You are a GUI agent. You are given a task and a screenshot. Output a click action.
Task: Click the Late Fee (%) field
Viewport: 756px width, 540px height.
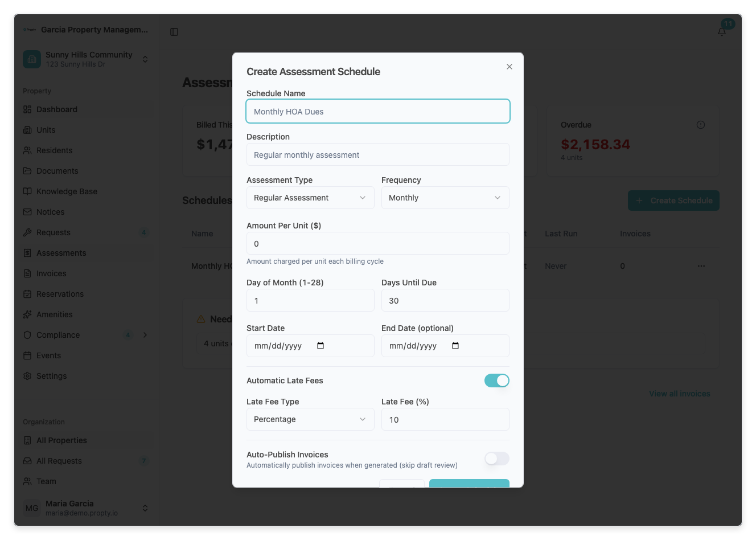coord(445,419)
